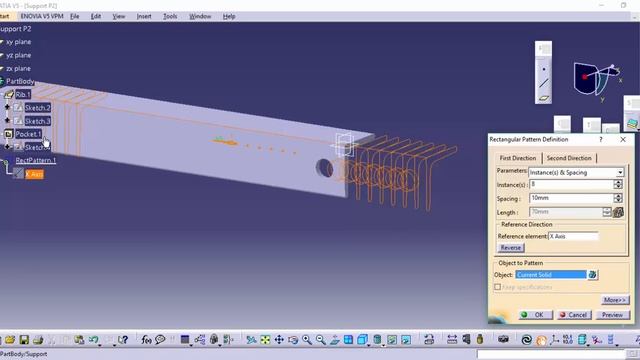Open the Insert menu
This screenshot has height=360, width=640.
[x=144, y=16]
